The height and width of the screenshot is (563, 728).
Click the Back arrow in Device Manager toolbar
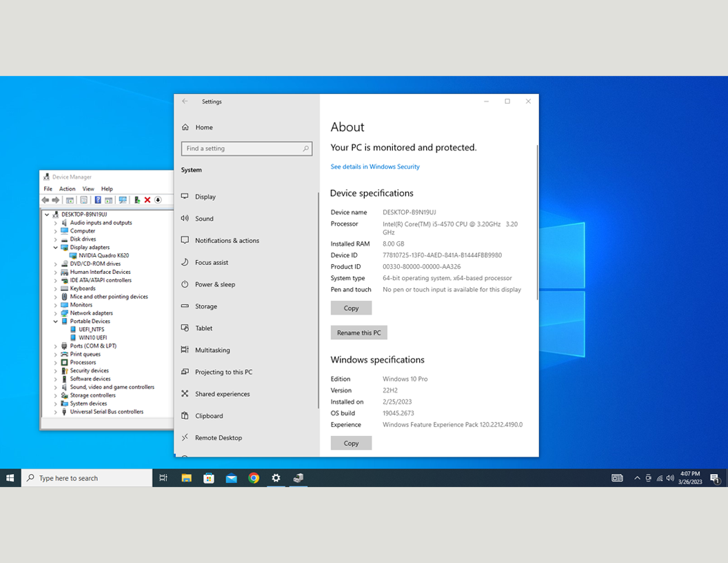[45, 200]
